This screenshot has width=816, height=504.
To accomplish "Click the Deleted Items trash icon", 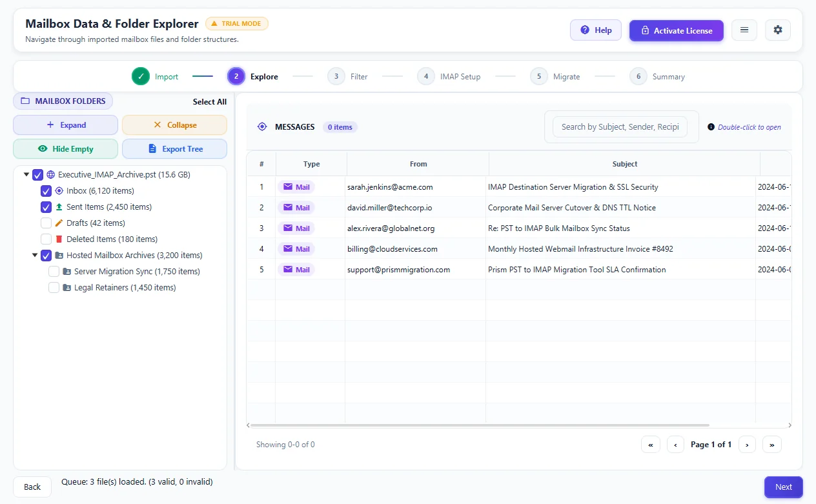I will 59,239.
